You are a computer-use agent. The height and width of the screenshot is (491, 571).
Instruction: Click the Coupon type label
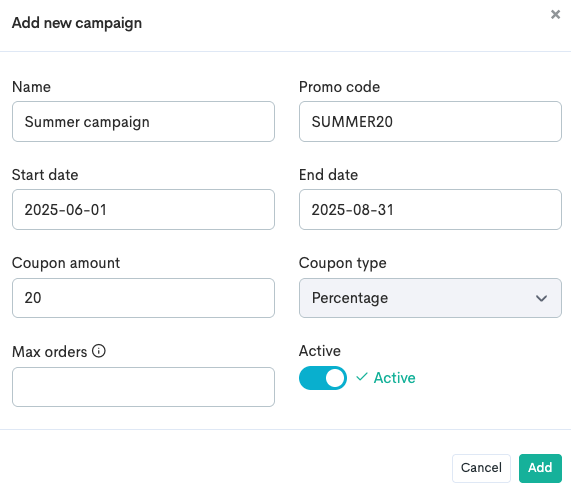click(342, 263)
